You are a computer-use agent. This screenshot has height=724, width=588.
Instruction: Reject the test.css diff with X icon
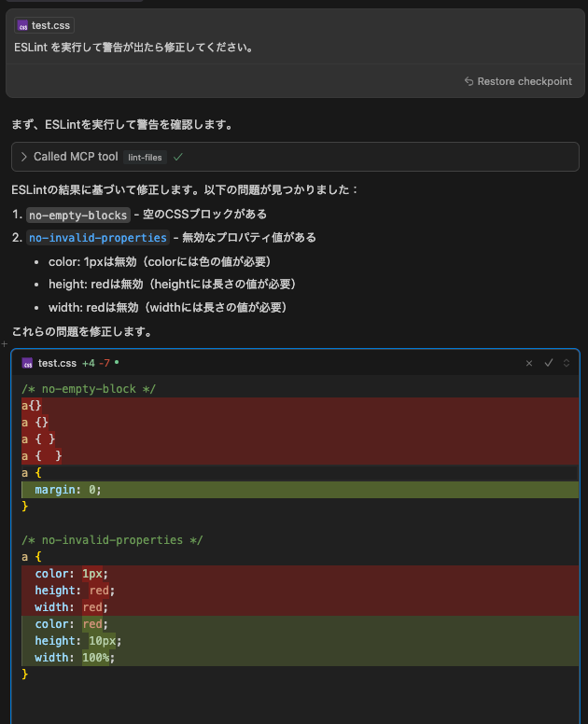click(x=529, y=363)
